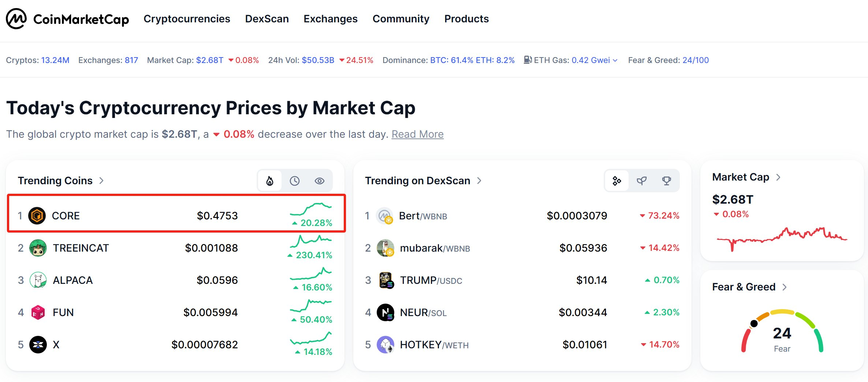Toggle the eye most-visited view icon

click(x=320, y=181)
